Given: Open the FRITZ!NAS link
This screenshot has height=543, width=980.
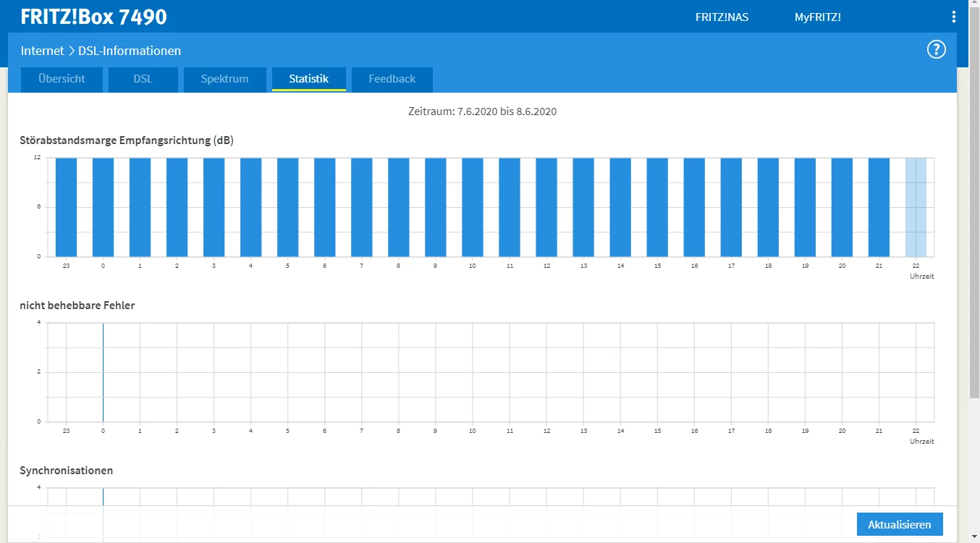Looking at the screenshot, I should 722,17.
